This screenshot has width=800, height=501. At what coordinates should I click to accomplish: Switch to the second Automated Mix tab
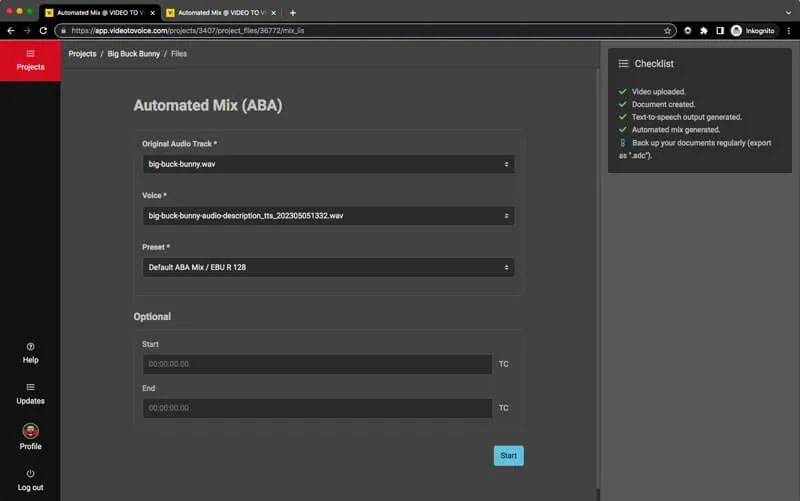[x=216, y=13]
